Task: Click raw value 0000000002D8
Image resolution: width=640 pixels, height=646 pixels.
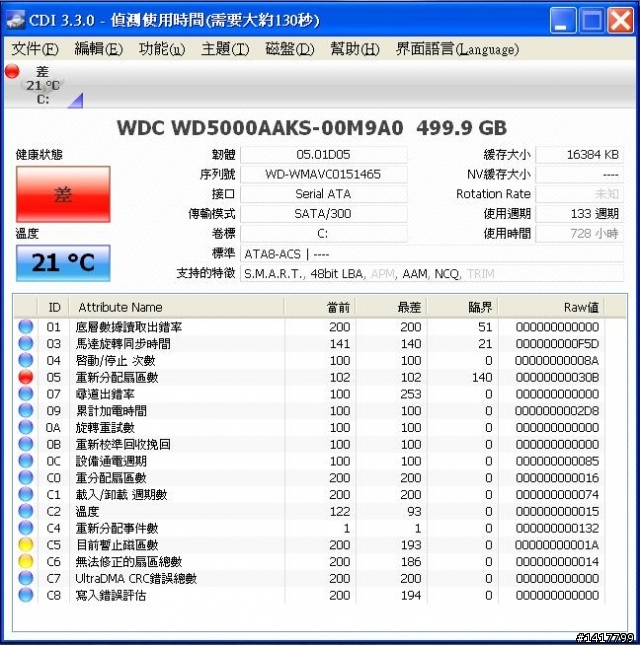Action: pyautogui.click(x=557, y=411)
